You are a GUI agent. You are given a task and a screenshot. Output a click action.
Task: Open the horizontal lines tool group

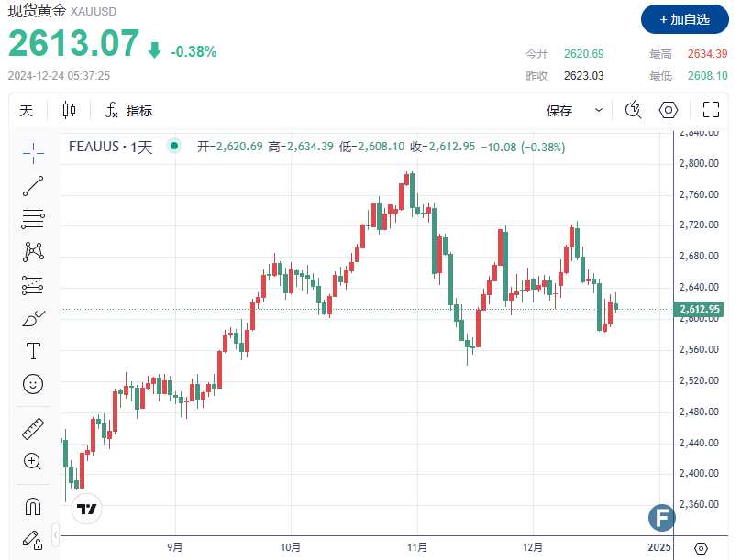(33, 219)
